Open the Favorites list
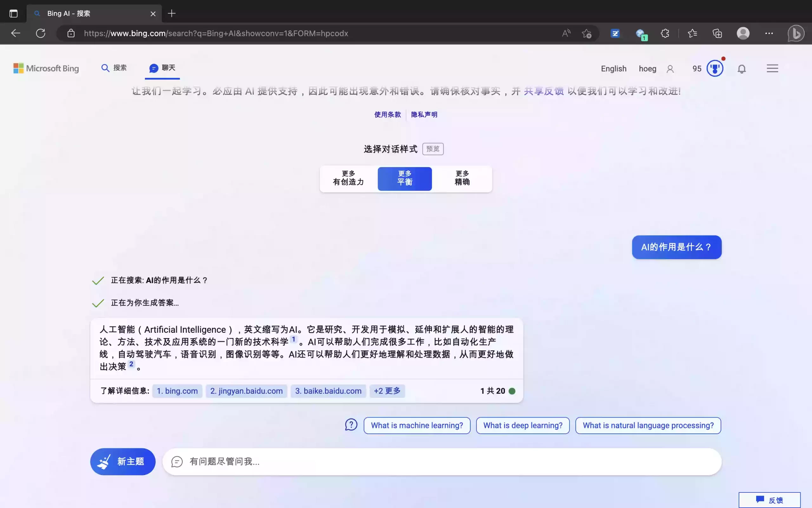The height and width of the screenshot is (508, 812). 692,33
